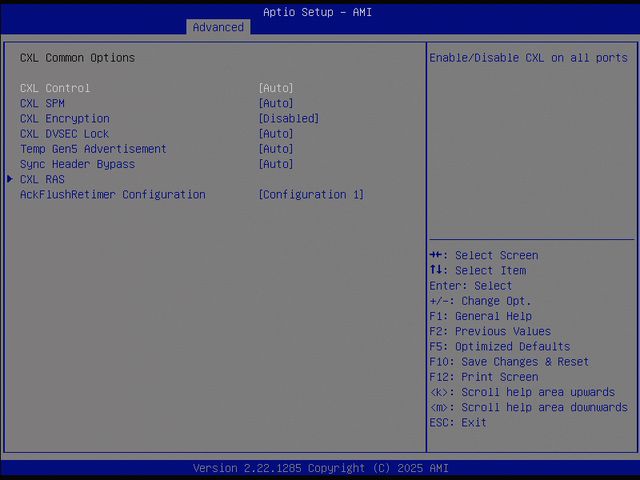This screenshot has width=640, height=480.
Task: Click '<k>: Scroll help area upwards' hint
Action: click(522, 392)
